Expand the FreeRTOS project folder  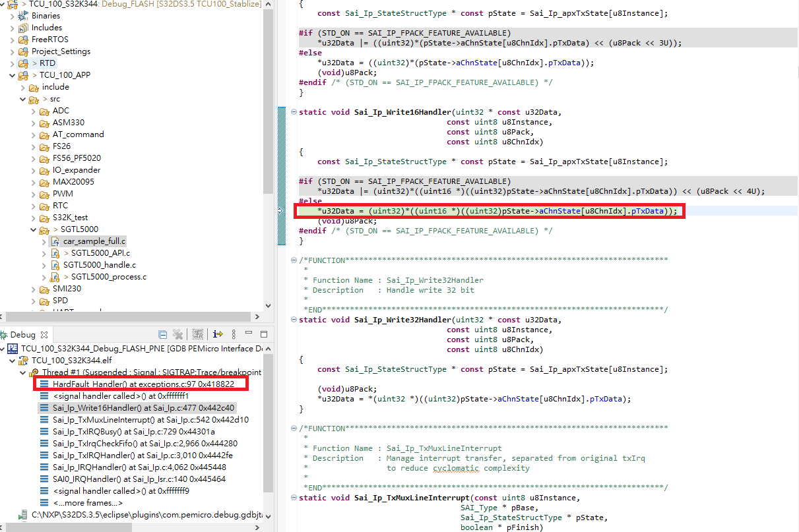pos(13,39)
